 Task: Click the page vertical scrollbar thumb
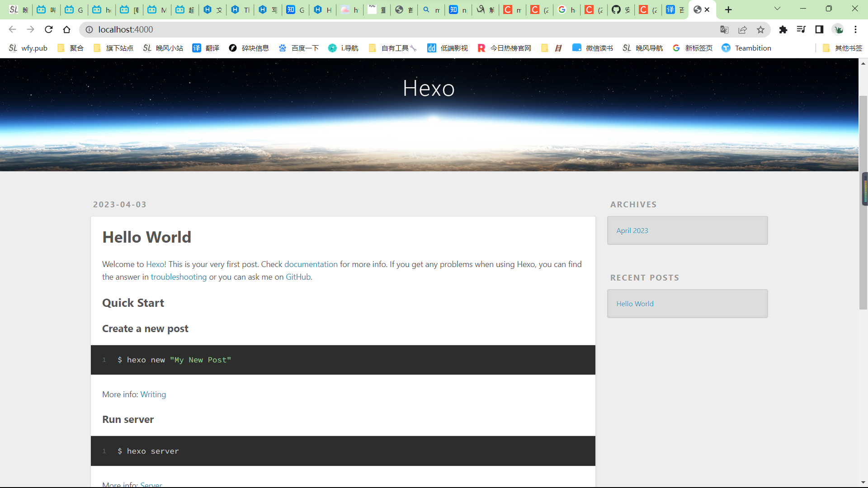coord(863,202)
